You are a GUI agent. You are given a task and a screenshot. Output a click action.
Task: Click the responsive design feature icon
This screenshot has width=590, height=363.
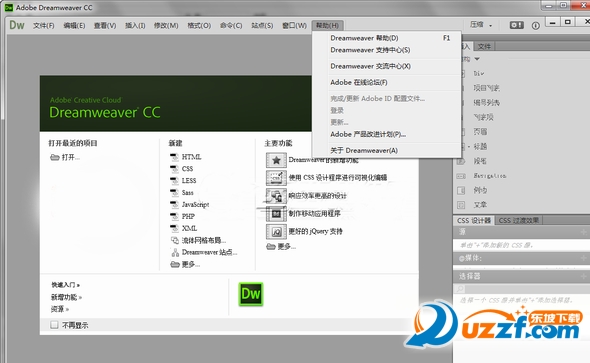coord(276,196)
